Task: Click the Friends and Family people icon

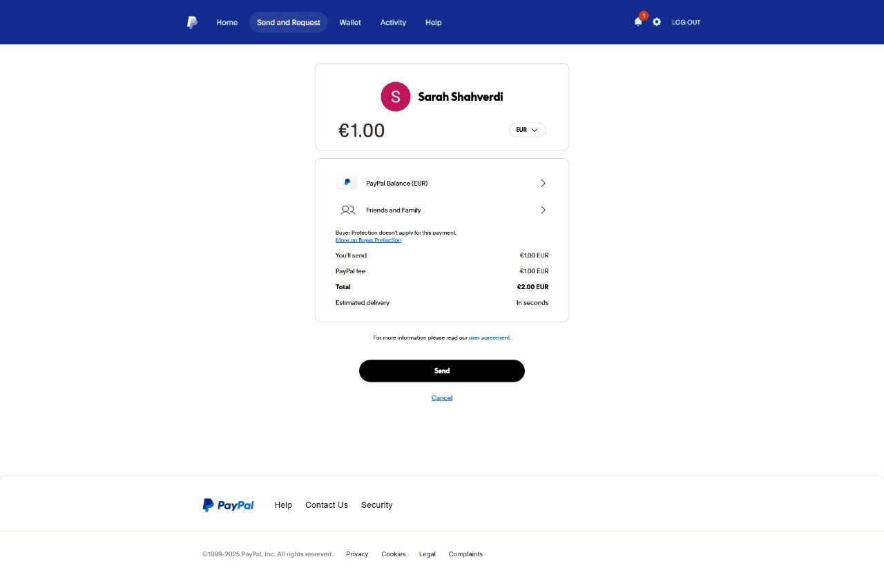Action: 348,210
